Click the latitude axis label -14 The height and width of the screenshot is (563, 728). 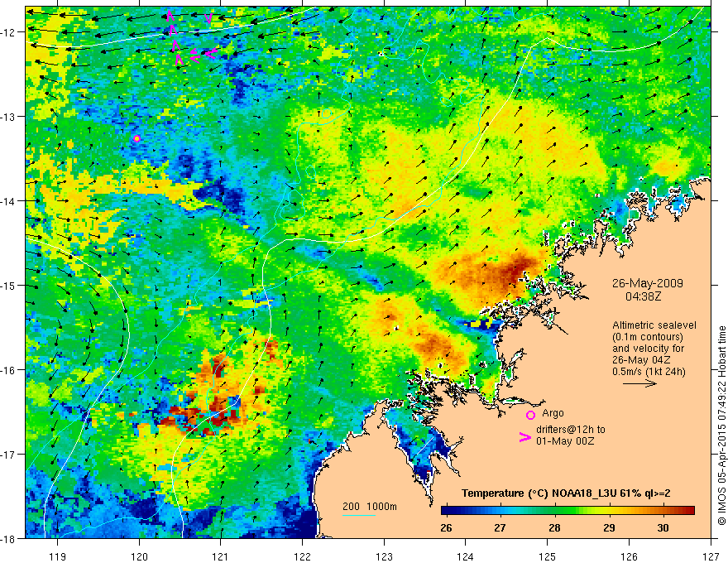(9, 201)
